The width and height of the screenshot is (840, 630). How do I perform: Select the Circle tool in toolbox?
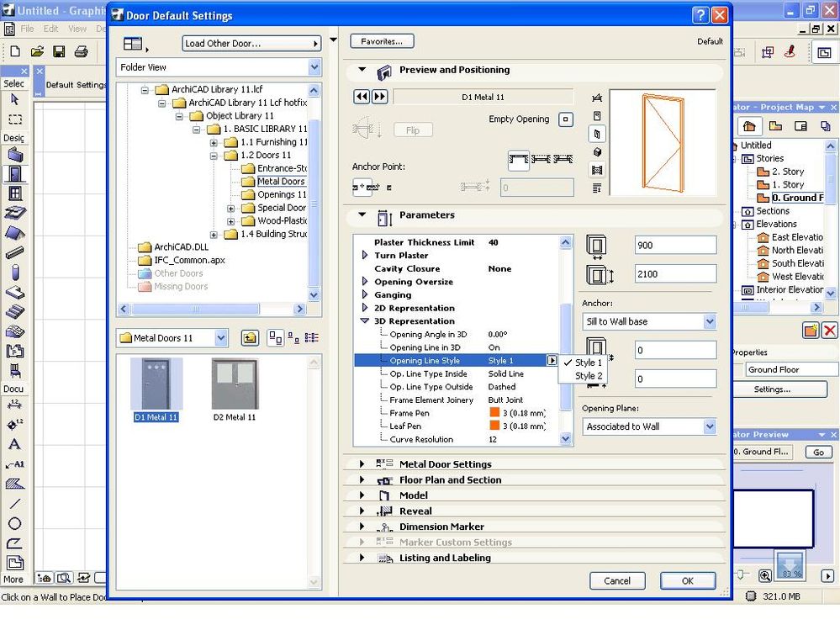point(14,523)
